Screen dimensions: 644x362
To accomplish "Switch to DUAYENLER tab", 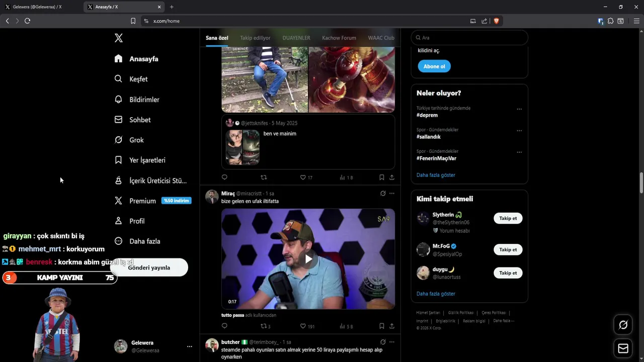I will 296,38.
